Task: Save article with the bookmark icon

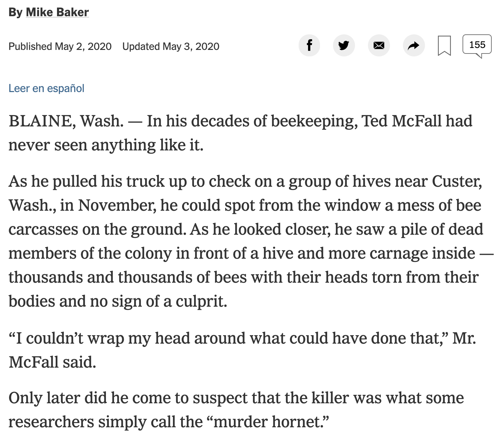Action: (x=444, y=46)
